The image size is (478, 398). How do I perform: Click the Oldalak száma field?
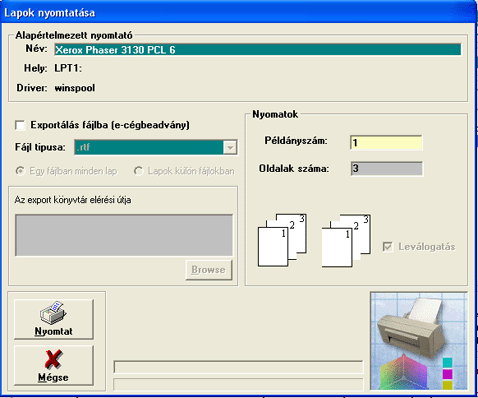387,168
